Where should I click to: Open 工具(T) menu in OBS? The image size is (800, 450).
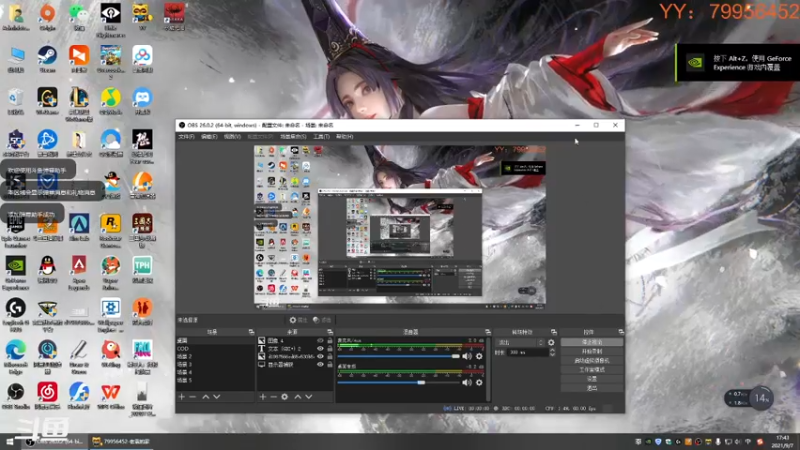tap(321, 137)
